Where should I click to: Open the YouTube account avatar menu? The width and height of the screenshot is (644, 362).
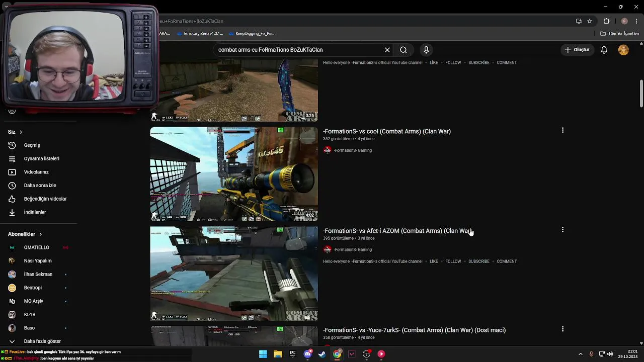click(623, 50)
